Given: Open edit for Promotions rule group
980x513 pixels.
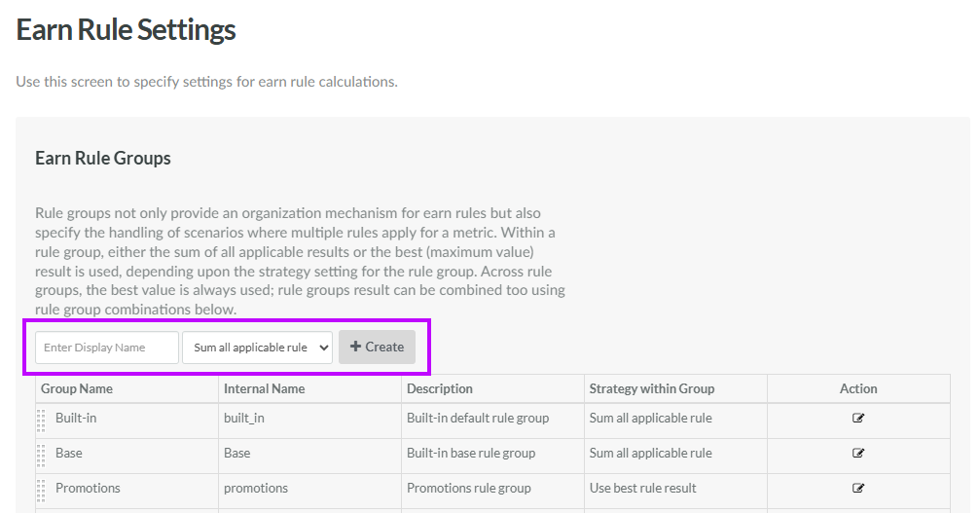Looking at the screenshot, I should (x=857, y=489).
